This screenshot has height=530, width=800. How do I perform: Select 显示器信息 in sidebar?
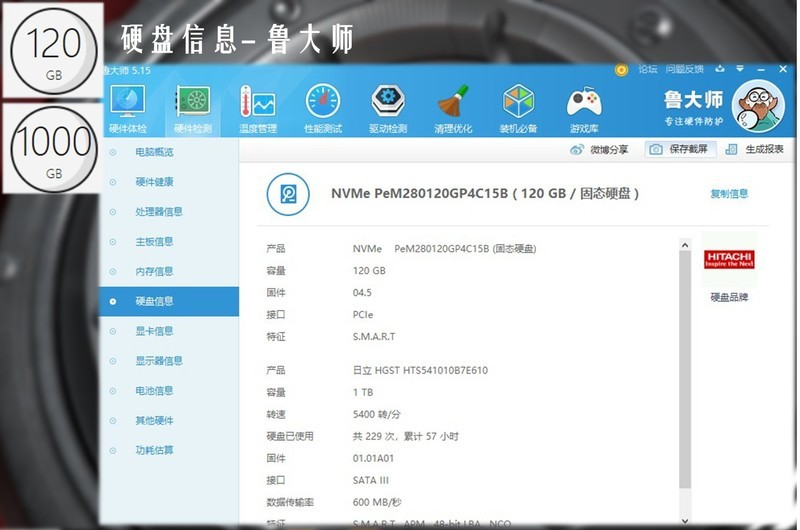point(168,361)
